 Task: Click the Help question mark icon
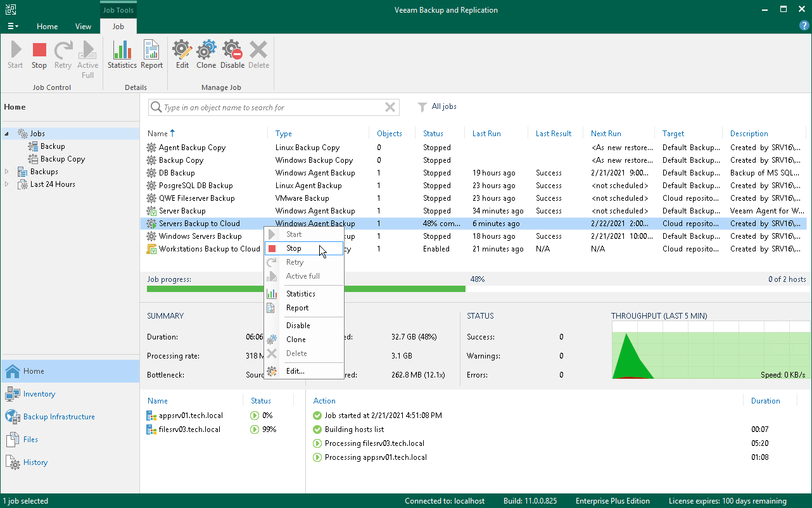pos(804,26)
